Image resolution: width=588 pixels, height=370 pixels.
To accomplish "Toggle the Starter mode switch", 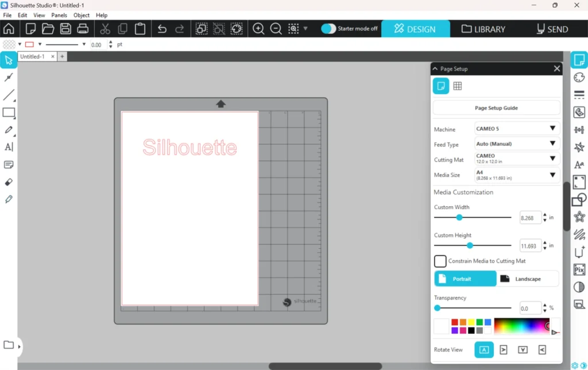I will [x=328, y=29].
